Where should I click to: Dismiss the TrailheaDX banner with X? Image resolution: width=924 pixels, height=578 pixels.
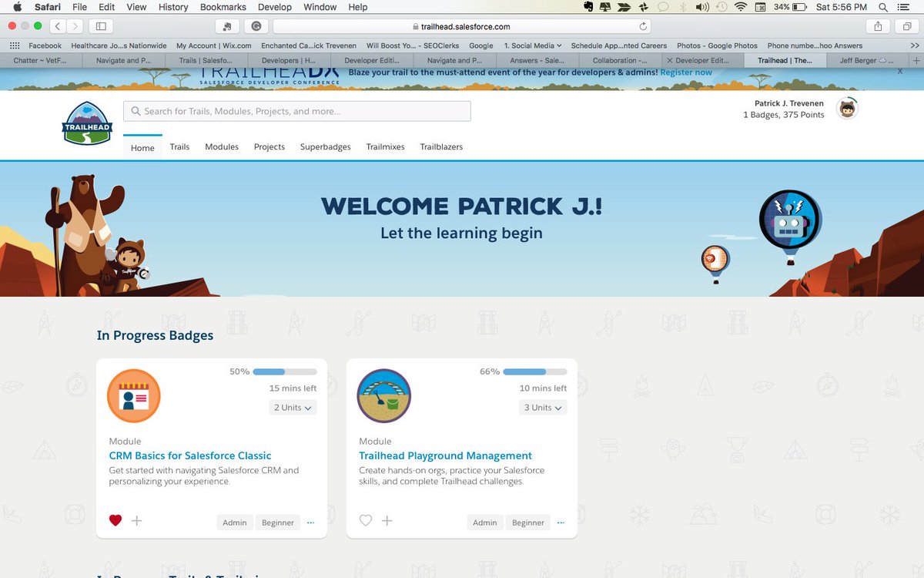900,71
